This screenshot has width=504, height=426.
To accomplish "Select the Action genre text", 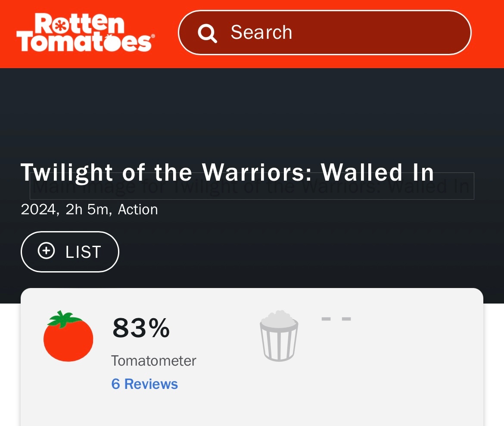I will [x=138, y=210].
